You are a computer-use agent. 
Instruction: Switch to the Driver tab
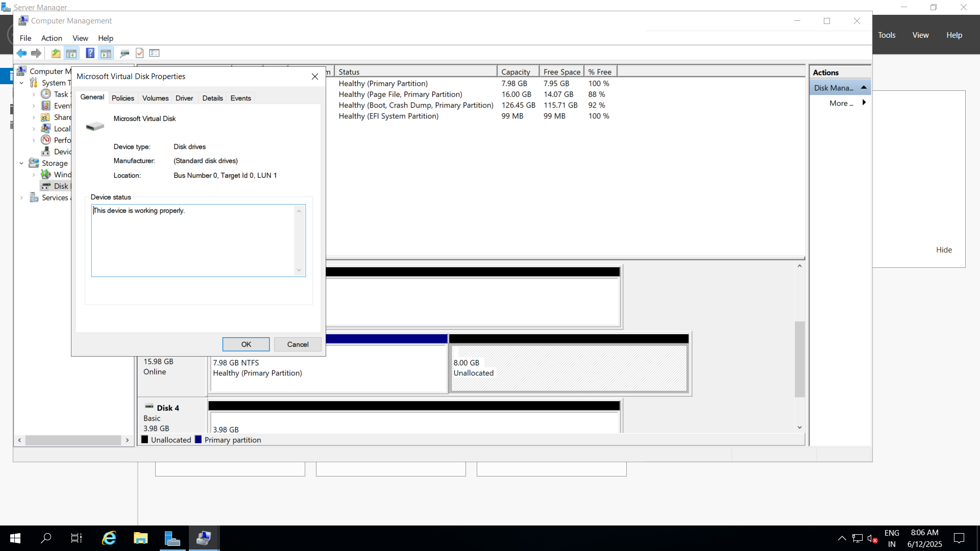coord(184,98)
